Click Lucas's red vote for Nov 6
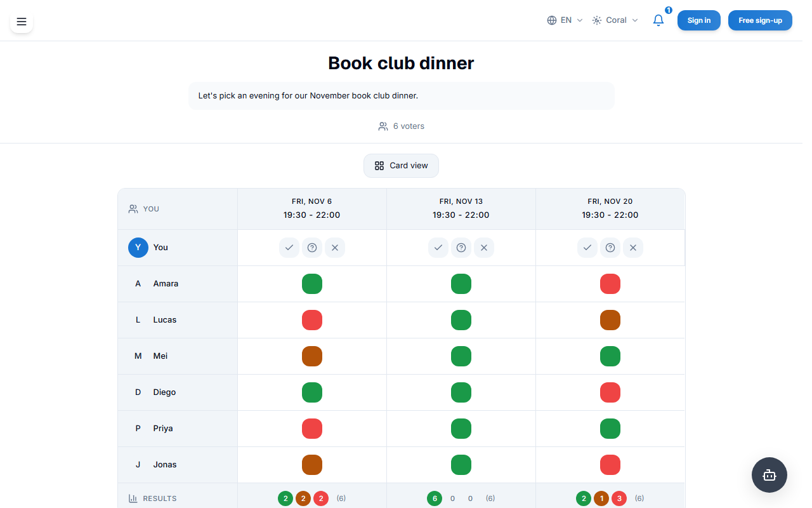 312,320
